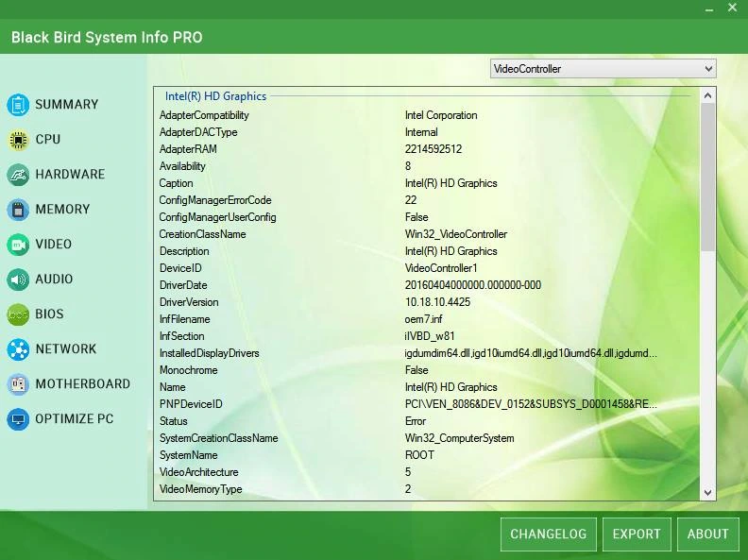Image resolution: width=748 pixels, height=560 pixels.
Task: Select the InfSection value iIVBD_w81
Action: click(x=430, y=336)
